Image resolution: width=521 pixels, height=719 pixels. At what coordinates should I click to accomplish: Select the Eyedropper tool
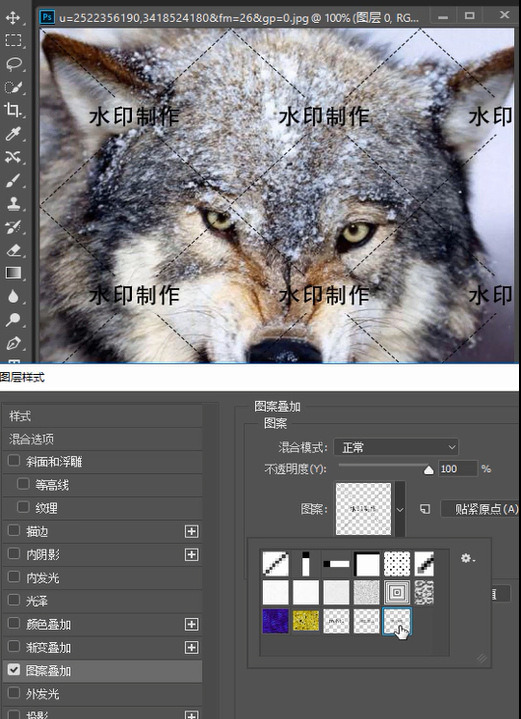tap(13, 133)
